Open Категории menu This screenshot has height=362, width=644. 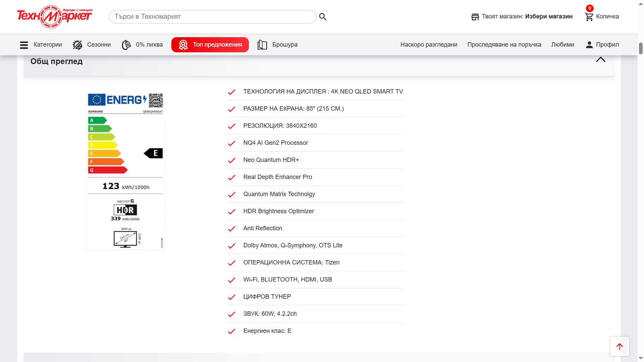(48, 45)
